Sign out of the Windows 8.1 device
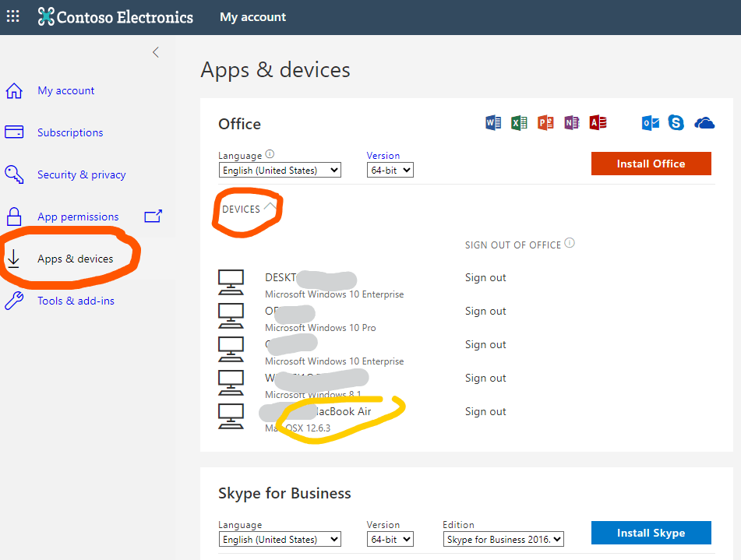741x560 pixels. (x=485, y=378)
